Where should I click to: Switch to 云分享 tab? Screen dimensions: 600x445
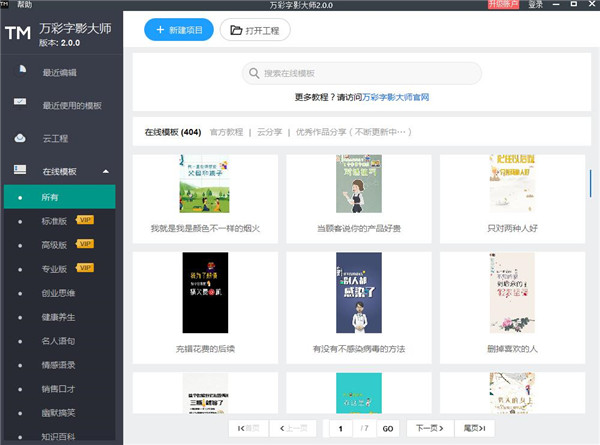(x=269, y=132)
